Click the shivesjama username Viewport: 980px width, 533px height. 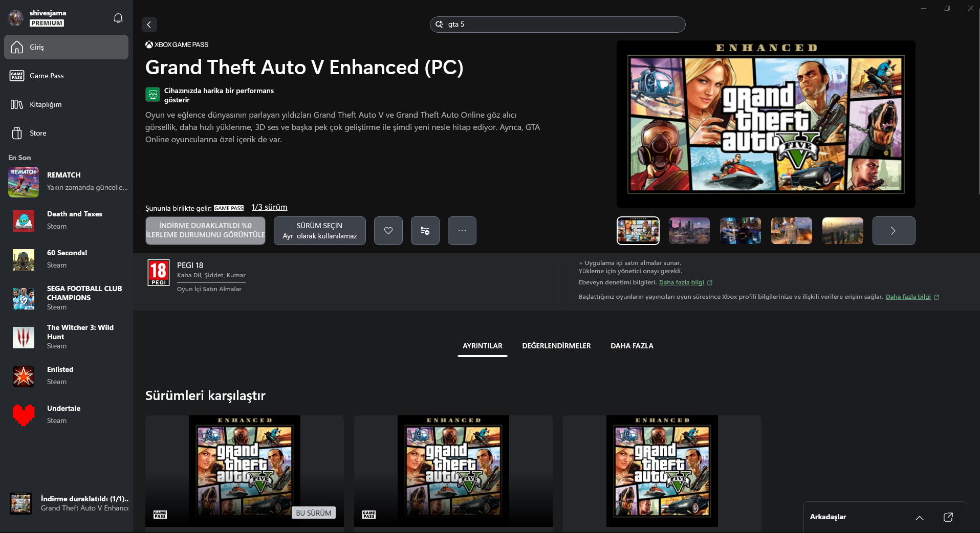pos(48,13)
